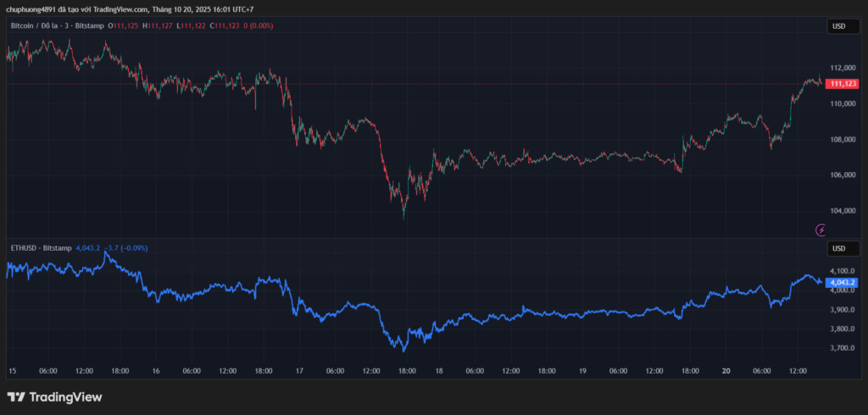868x415 pixels.
Task: Click the 104,000 price axis label
Action: pos(841,211)
